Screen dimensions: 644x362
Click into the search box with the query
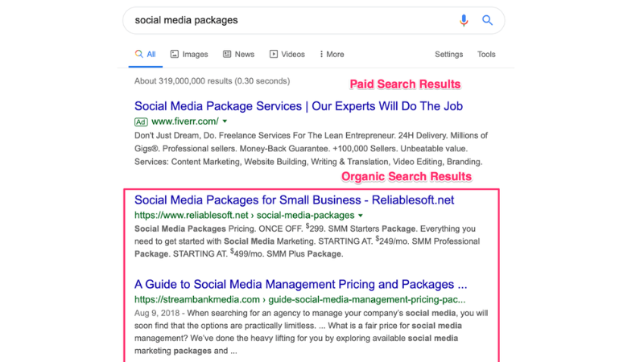point(290,20)
